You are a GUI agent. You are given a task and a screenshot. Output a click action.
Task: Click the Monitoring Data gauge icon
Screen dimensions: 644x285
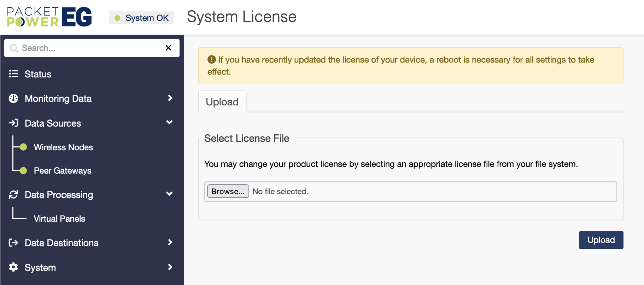(x=13, y=98)
